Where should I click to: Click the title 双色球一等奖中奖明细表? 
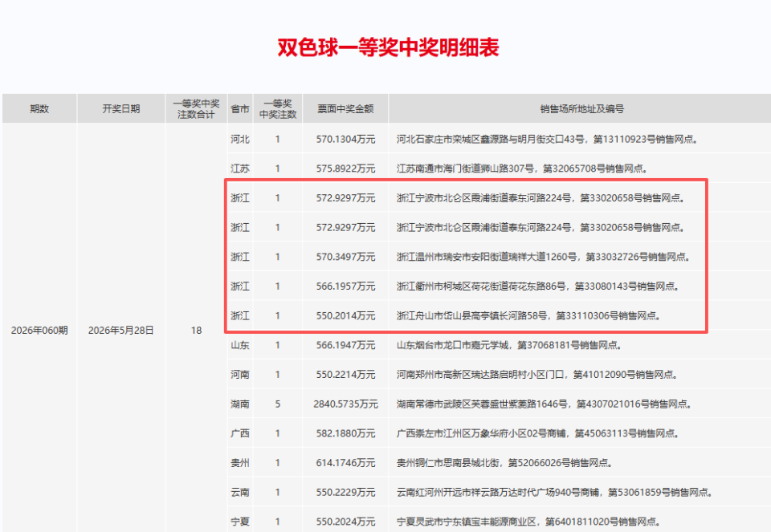(389, 47)
